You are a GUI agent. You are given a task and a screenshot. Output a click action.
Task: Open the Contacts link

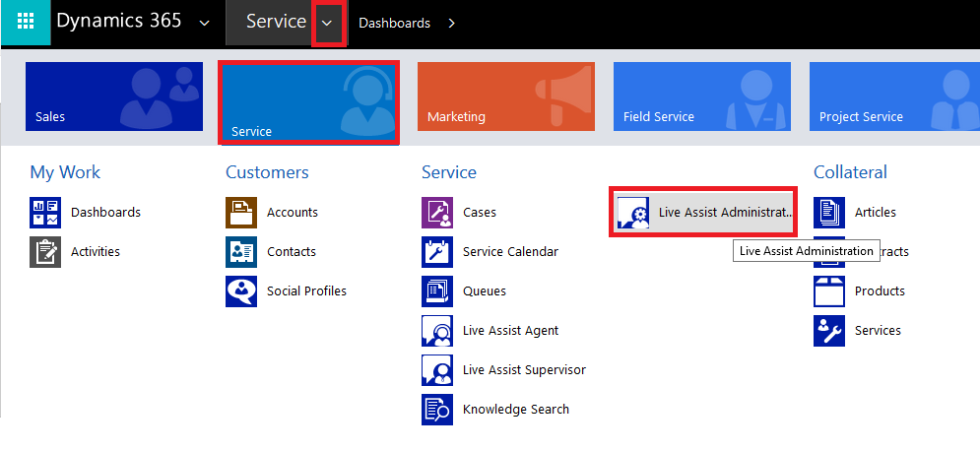point(292,252)
